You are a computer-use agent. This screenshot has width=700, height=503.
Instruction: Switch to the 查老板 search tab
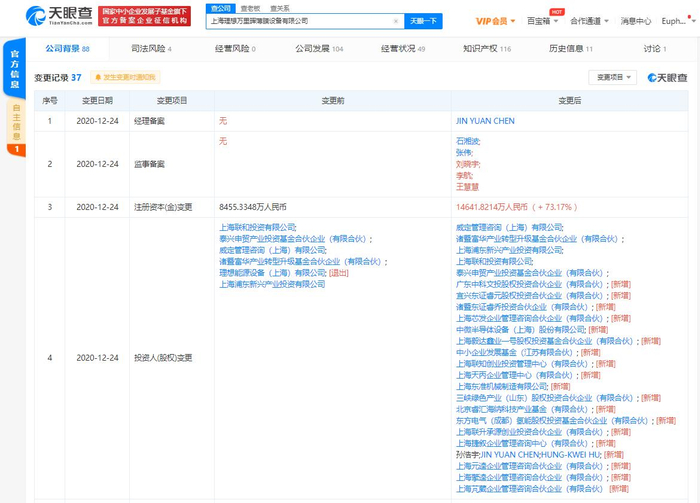click(250, 8)
